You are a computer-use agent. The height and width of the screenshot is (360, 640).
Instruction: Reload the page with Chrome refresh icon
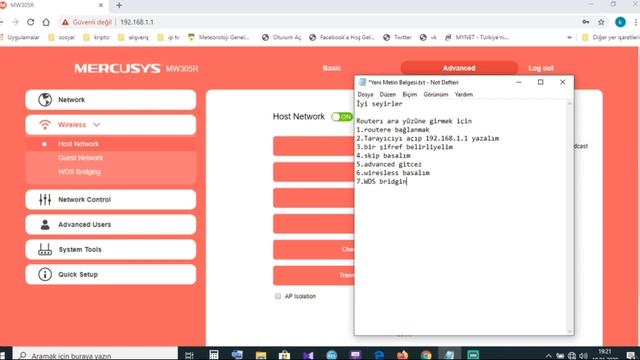coord(31,22)
